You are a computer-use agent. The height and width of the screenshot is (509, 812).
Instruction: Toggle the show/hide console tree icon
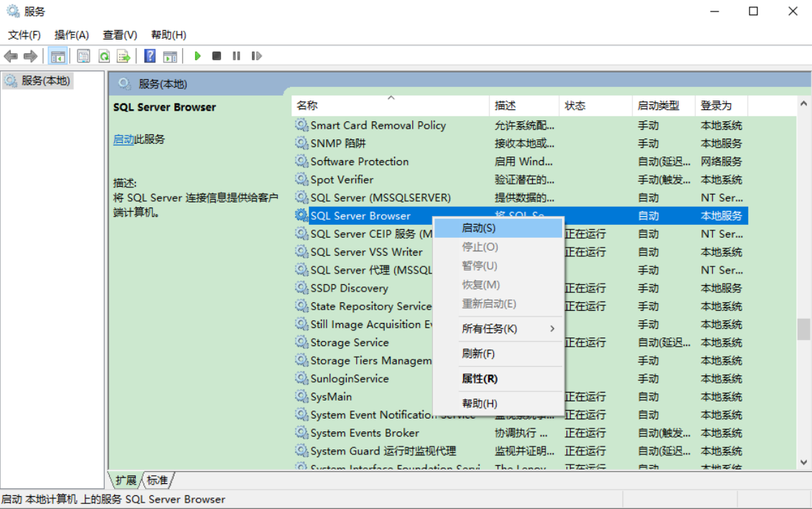click(x=57, y=56)
